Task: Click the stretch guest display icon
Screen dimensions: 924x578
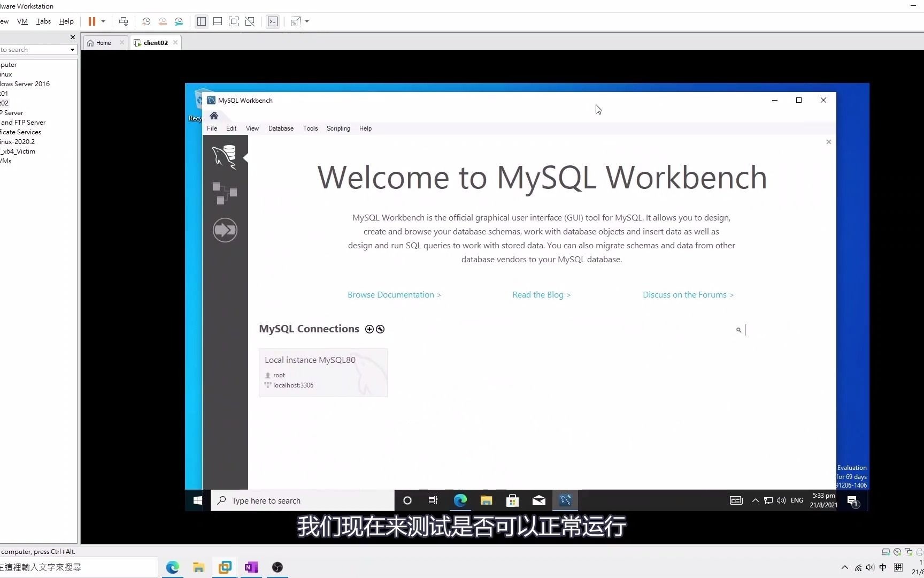Action: tap(295, 21)
